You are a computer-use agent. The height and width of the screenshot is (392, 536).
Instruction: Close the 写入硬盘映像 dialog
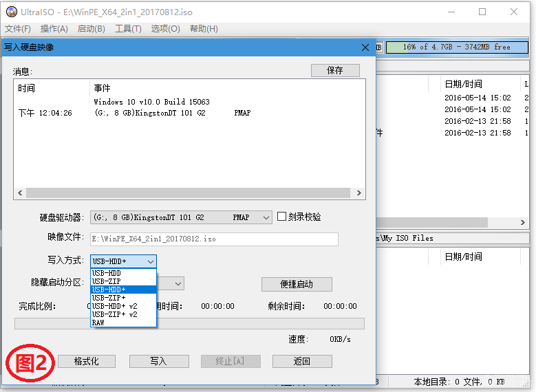365,47
